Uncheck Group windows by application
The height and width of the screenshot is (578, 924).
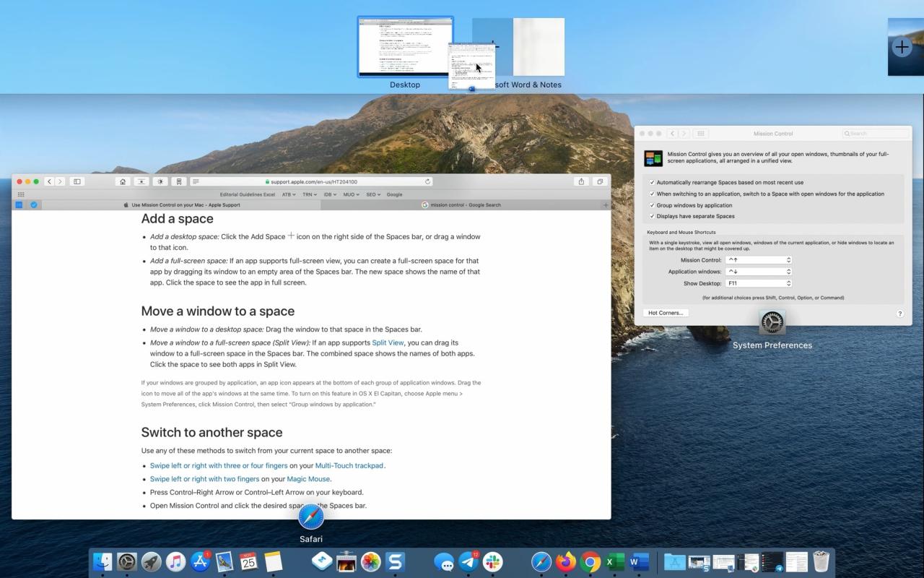[651, 205]
